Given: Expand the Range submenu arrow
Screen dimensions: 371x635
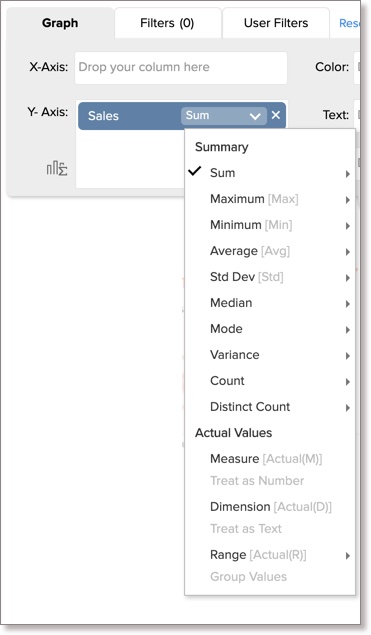Looking at the screenshot, I should (x=348, y=556).
